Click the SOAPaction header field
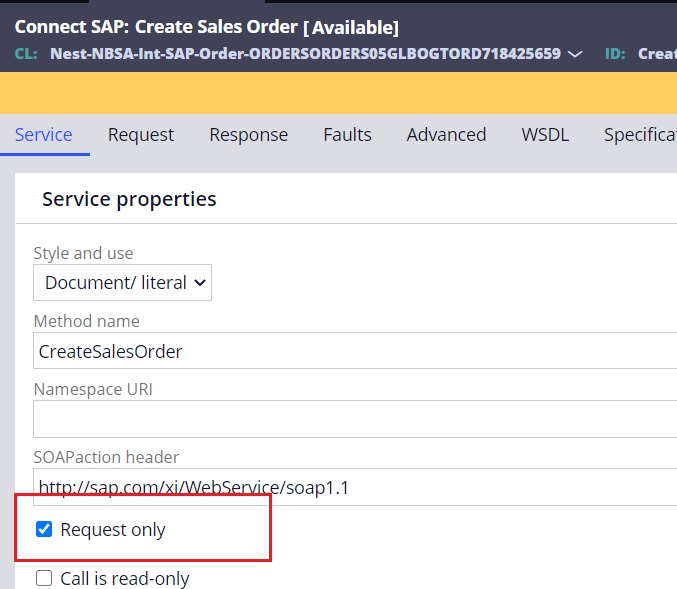This screenshot has width=677, height=589. tap(355, 487)
